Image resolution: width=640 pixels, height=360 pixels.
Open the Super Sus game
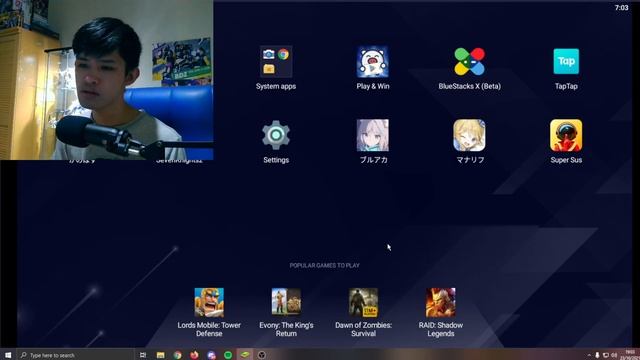tap(566, 135)
